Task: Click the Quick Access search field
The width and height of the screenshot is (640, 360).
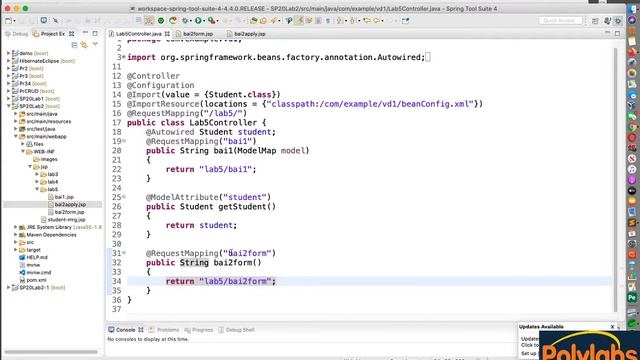Action: click(x=560, y=20)
